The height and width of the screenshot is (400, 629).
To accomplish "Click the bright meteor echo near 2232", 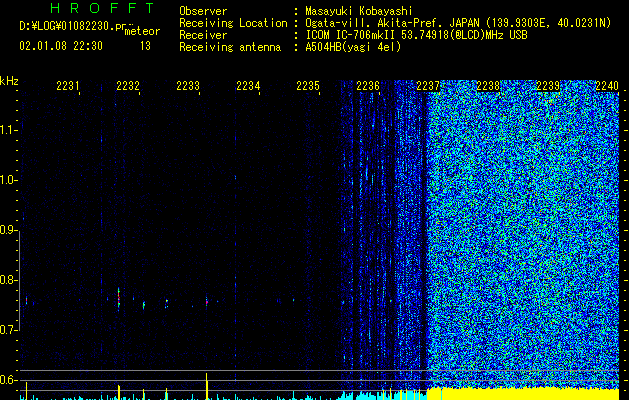I will tap(119, 297).
